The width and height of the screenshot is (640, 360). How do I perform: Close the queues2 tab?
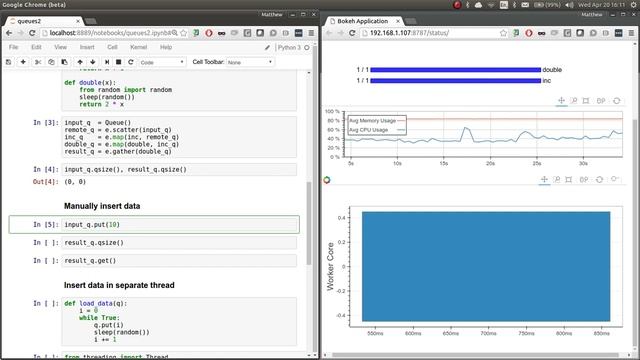pyautogui.click(x=78, y=21)
